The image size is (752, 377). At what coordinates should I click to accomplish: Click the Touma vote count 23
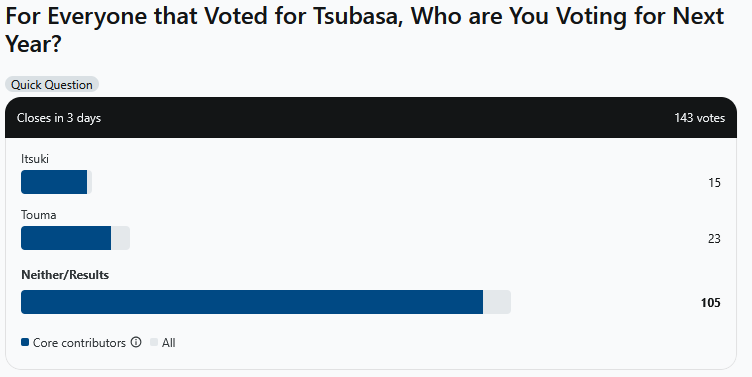714,238
